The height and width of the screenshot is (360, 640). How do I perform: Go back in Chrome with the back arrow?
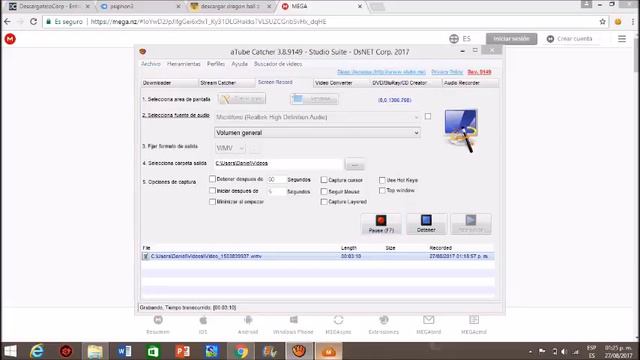pos(7,22)
